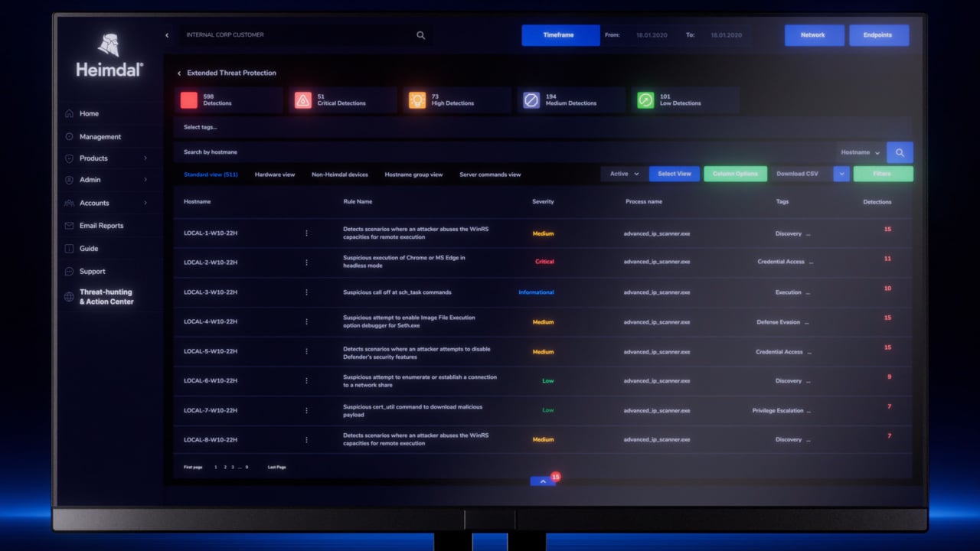Expand the Admin submenu chevron

point(145,180)
